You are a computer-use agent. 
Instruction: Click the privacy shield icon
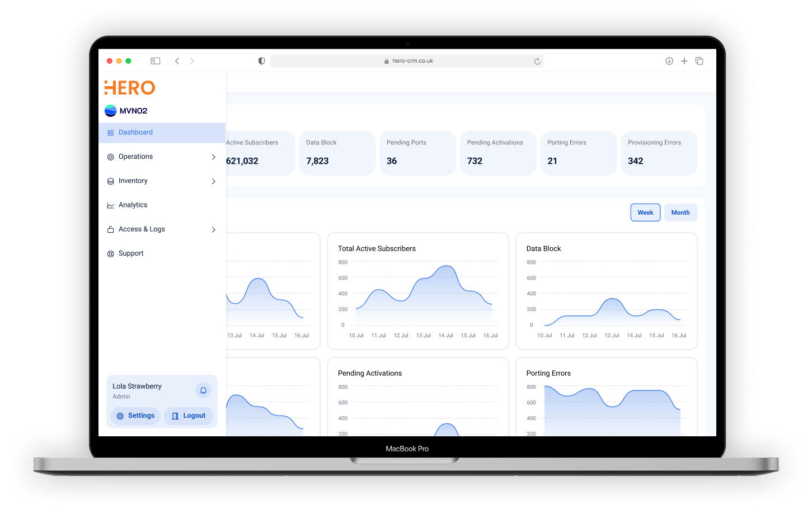[261, 61]
